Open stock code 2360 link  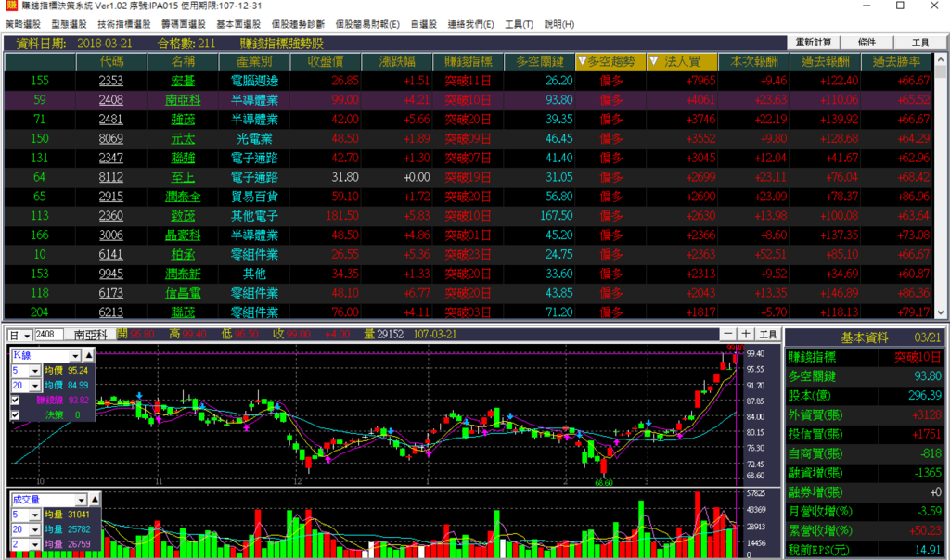[x=111, y=215]
